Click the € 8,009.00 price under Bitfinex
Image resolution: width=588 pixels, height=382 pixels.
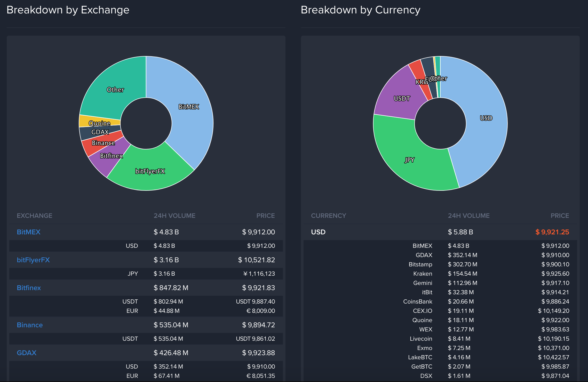click(261, 311)
